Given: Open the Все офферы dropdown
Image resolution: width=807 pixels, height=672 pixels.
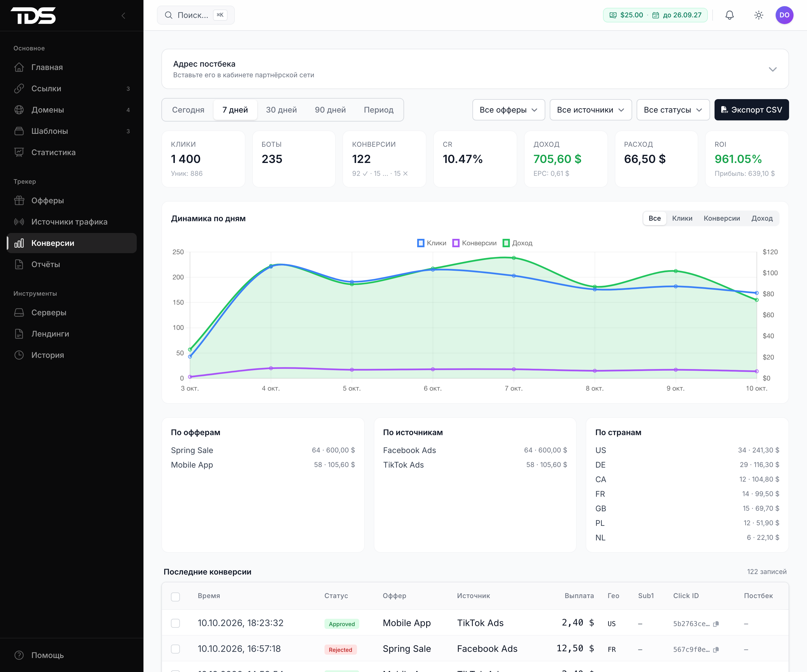Looking at the screenshot, I should pyautogui.click(x=508, y=110).
